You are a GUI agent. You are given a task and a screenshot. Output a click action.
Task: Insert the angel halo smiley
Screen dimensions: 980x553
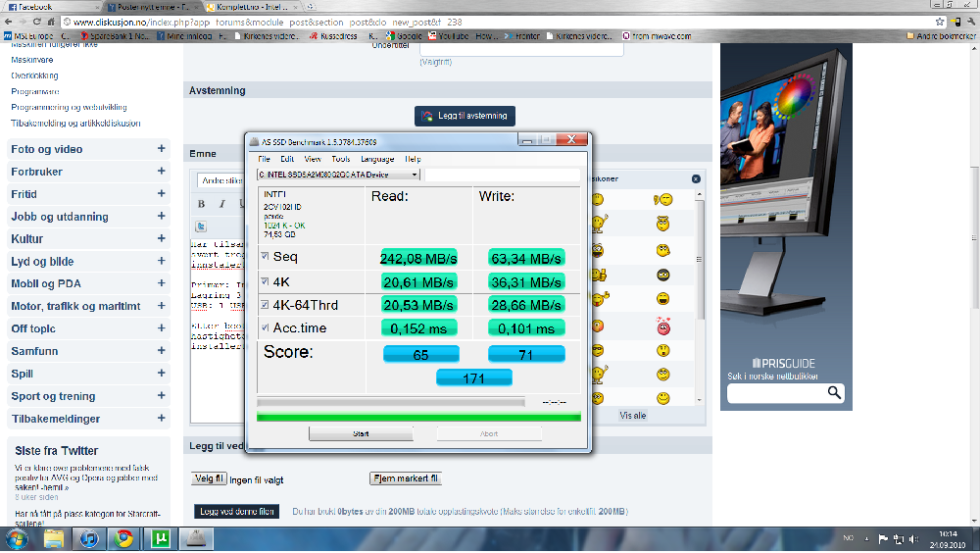(663, 224)
